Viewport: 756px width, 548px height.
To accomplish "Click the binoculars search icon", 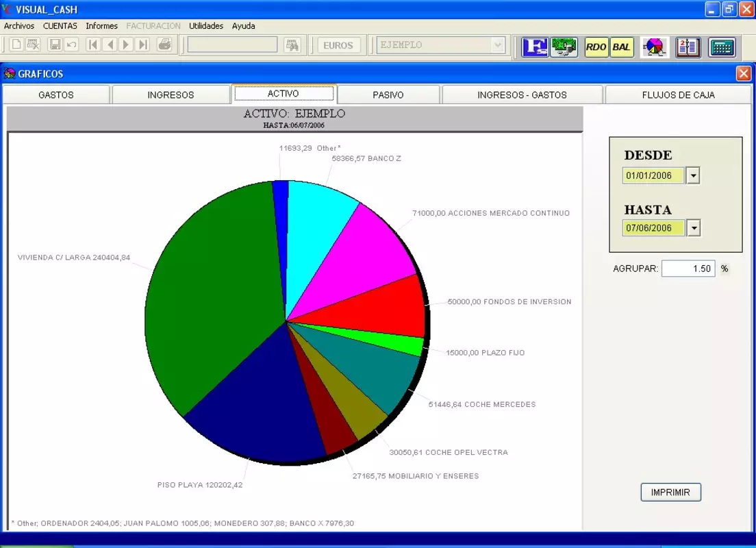I will click(x=292, y=45).
